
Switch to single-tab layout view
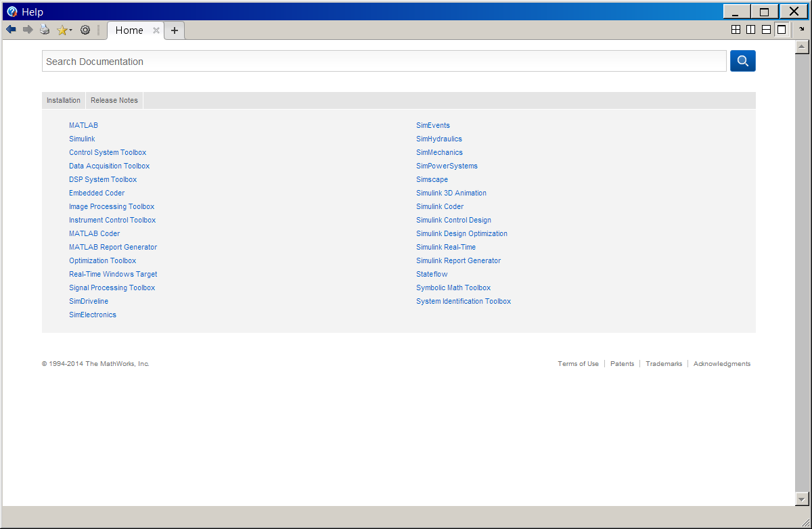[x=782, y=30]
